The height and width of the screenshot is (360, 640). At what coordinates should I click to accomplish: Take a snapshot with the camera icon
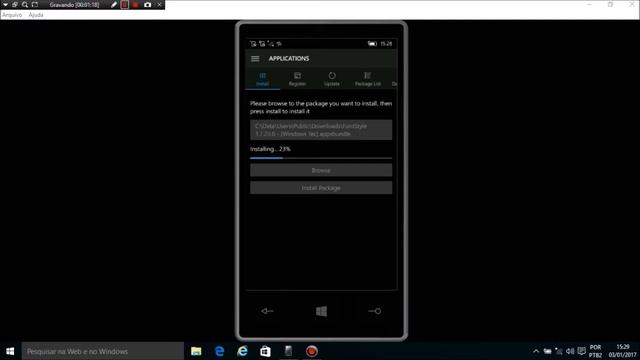click(x=147, y=4)
